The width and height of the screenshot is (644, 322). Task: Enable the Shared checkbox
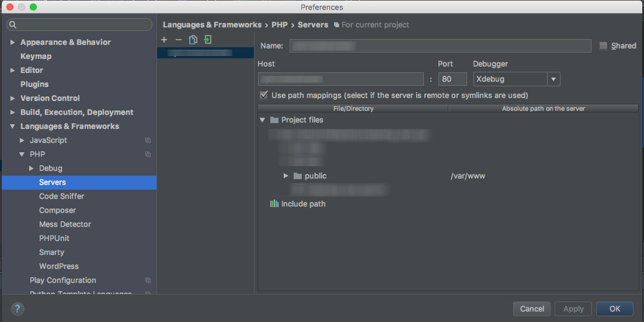click(x=604, y=45)
